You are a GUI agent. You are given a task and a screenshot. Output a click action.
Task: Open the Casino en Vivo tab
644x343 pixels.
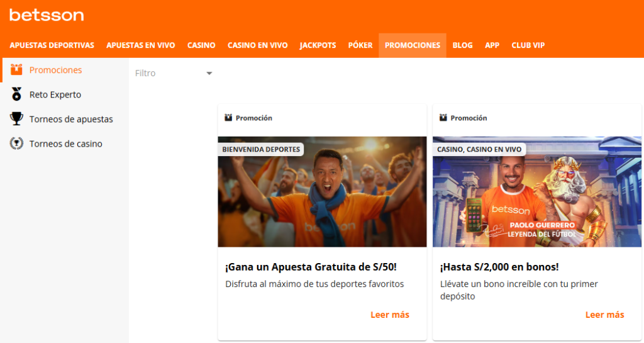click(x=257, y=45)
